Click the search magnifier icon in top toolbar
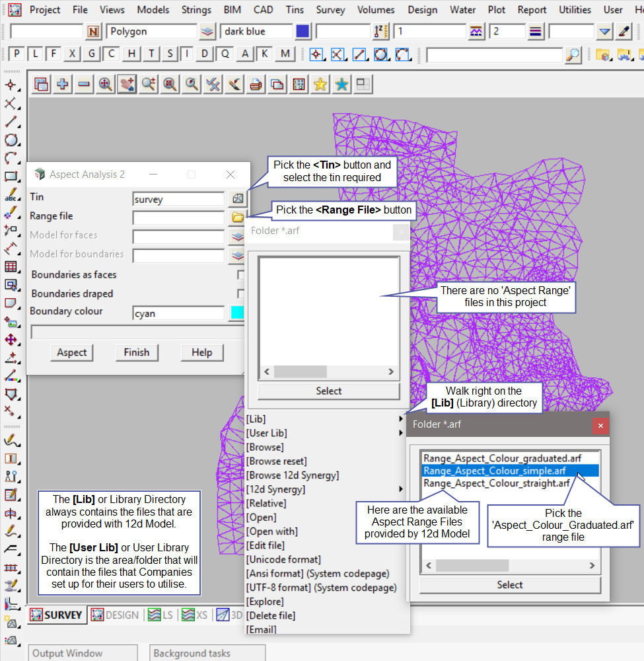Screen dimensions: 644x661 [573, 55]
